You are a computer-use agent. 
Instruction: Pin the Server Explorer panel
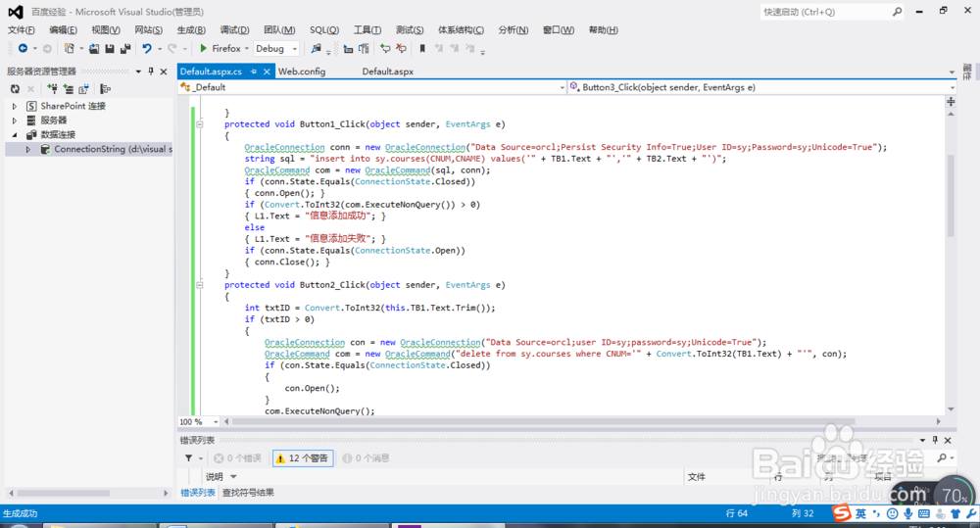click(151, 72)
